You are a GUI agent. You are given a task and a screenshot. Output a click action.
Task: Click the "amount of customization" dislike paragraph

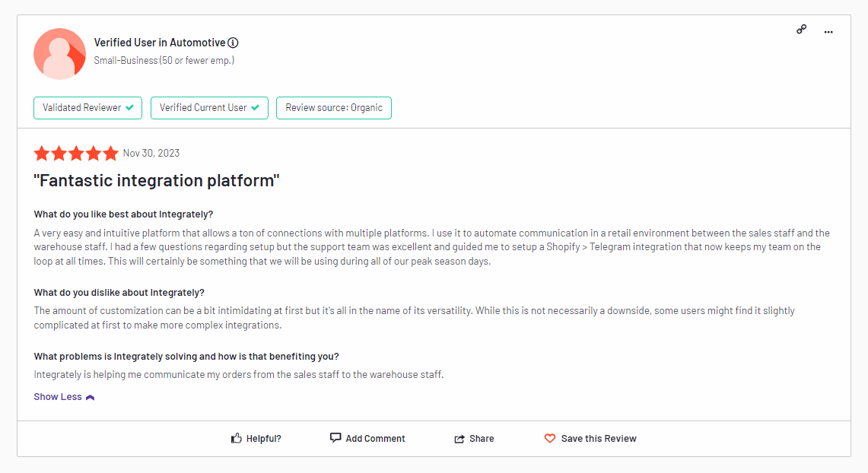point(414,318)
